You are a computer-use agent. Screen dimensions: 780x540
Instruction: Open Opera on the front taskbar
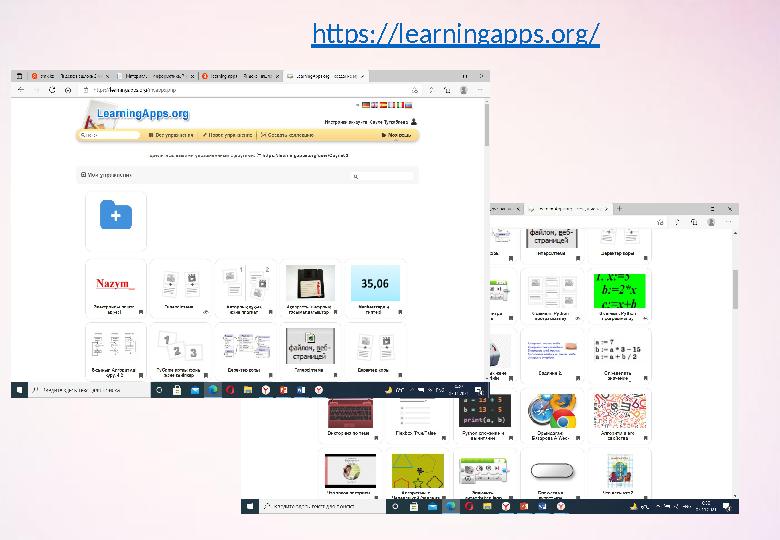point(230,390)
